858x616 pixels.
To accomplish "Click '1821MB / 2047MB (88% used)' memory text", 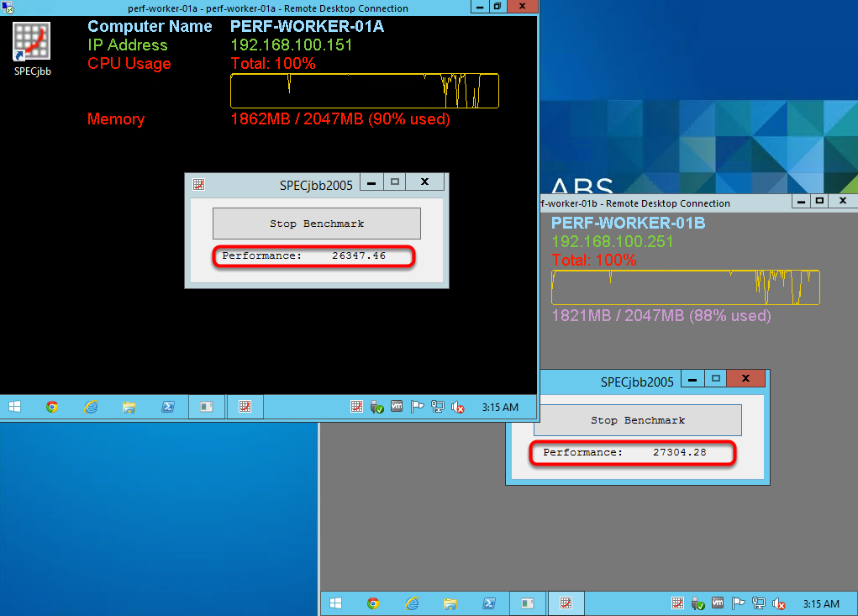I will coord(661,316).
